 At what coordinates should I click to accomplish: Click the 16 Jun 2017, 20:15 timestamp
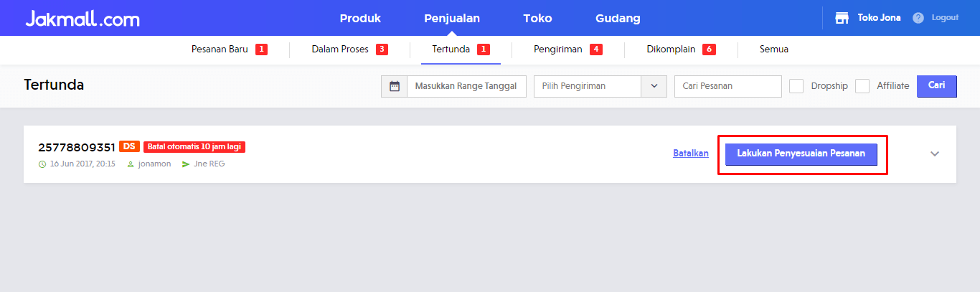click(83, 164)
